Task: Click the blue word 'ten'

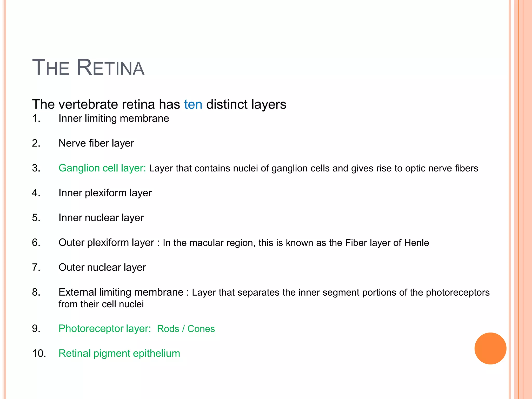Action: 193,104
